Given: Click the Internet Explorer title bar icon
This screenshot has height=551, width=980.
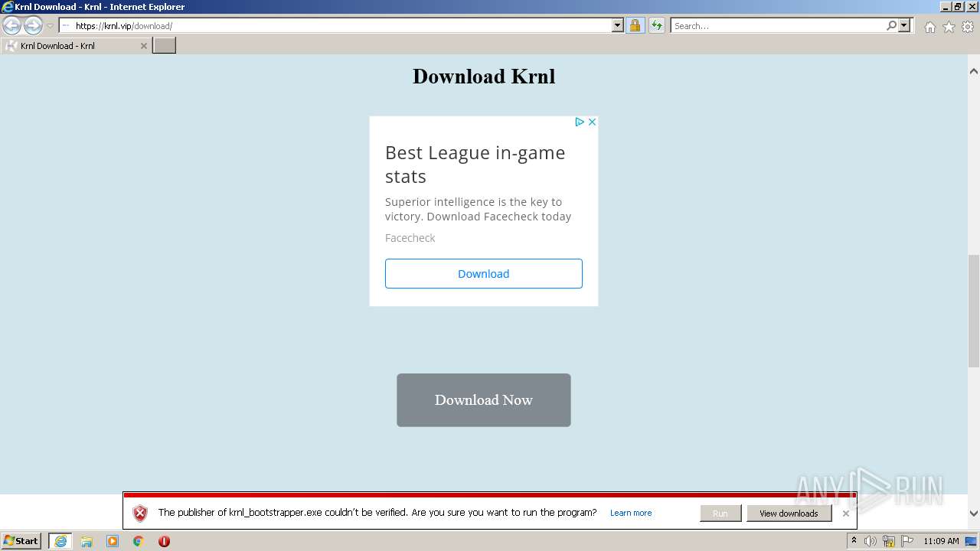Looking at the screenshot, I should click(8, 7).
